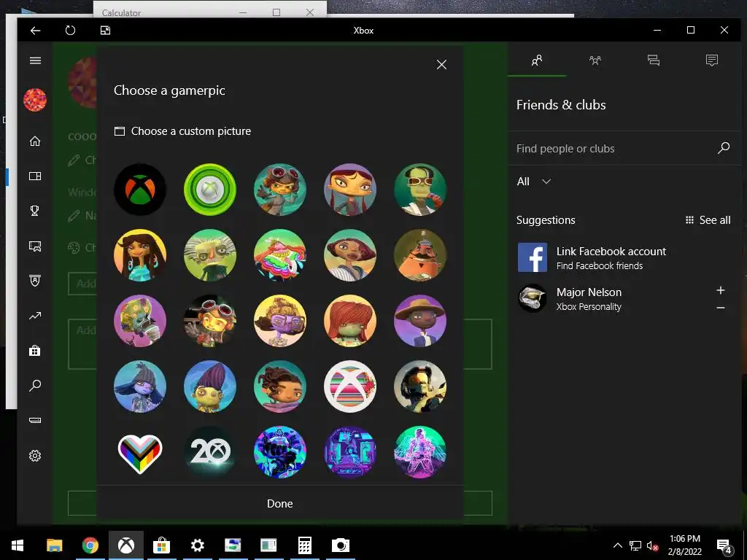Screen dimensions: 747x560
Task: Add Major Nelson as friend with plus
Action: click(721, 290)
